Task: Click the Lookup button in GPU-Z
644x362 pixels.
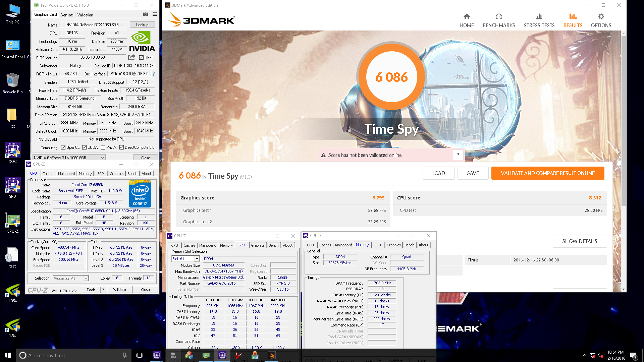Action: tap(142, 25)
